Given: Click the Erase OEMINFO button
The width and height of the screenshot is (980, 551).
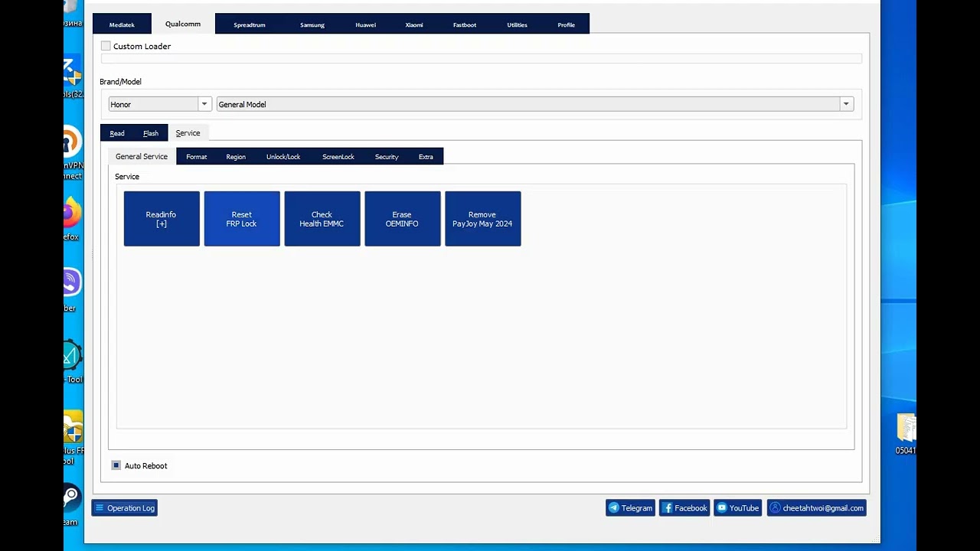Looking at the screenshot, I should 403,219.
